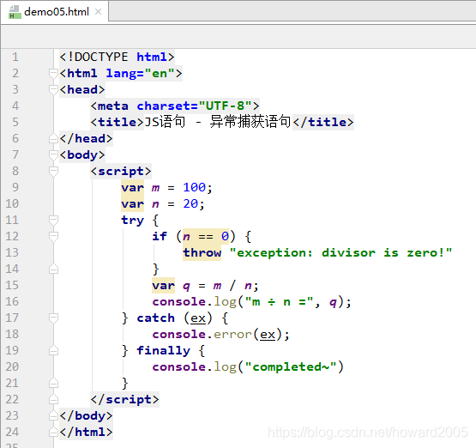Click the fold end marker at line 6
This screenshot has height=448, width=476.
[53, 138]
